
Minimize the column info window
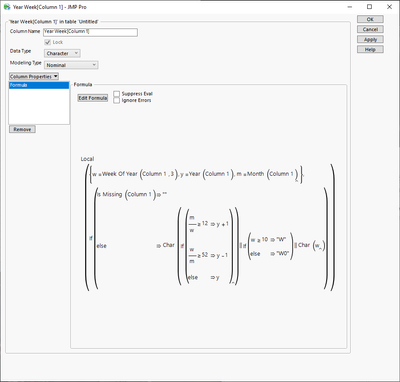pos(350,7)
